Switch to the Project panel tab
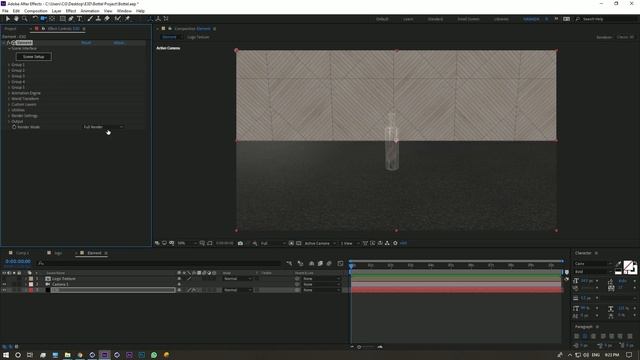Image resolution: width=640 pixels, height=360 pixels. pyautogui.click(x=11, y=29)
